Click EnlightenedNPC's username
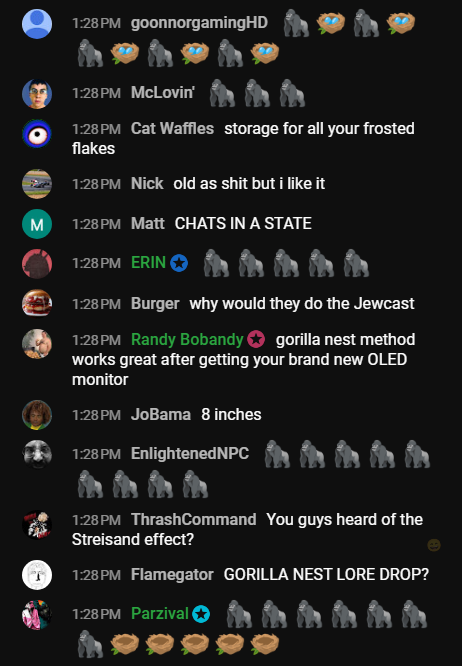This screenshot has height=666, width=462. click(190, 454)
